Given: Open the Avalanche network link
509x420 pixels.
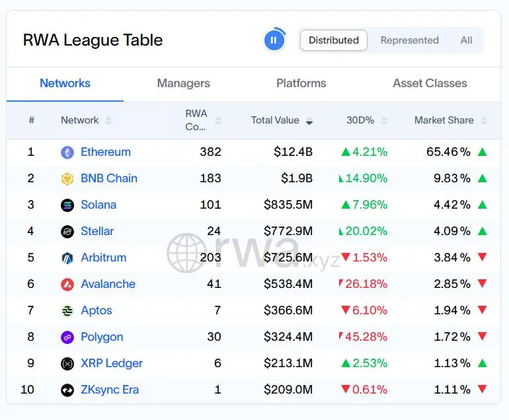Looking at the screenshot, I should tap(108, 284).
